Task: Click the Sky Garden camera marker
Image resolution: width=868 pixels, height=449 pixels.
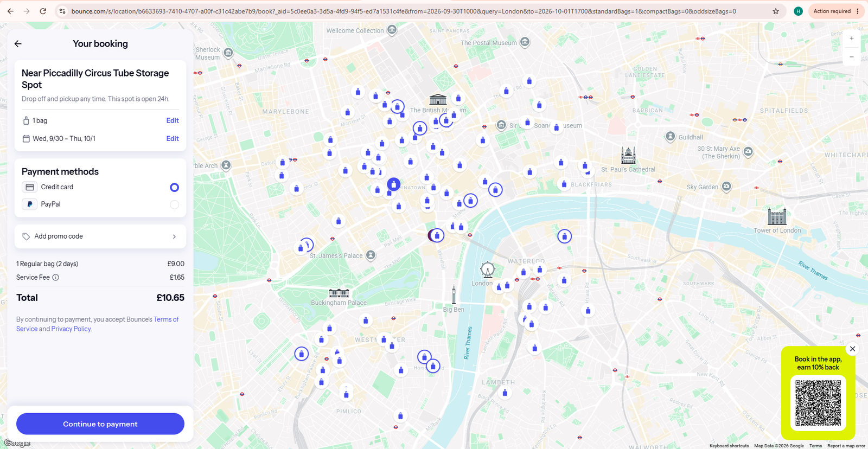Action: pyautogui.click(x=726, y=187)
